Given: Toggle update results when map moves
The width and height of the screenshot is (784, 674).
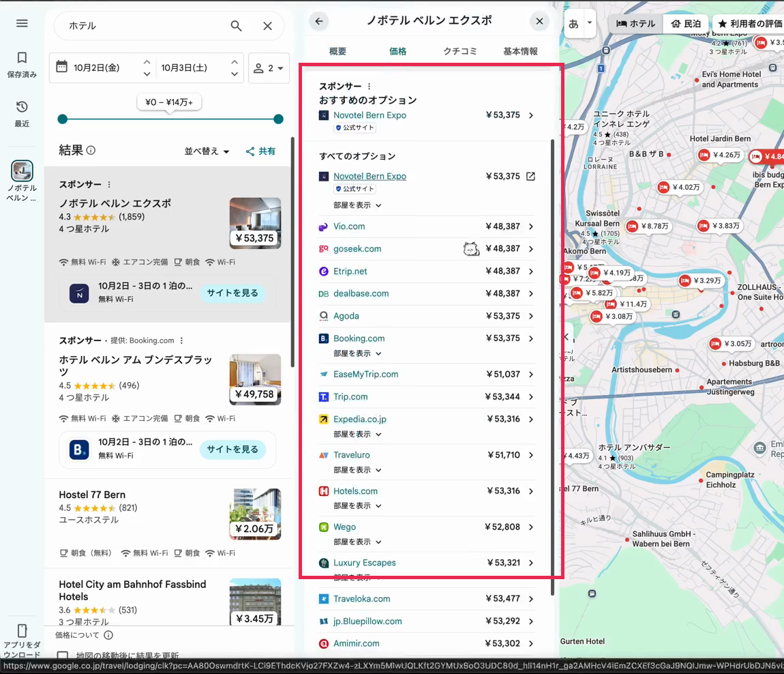Looking at the screenshot, I should click(63, 655).
